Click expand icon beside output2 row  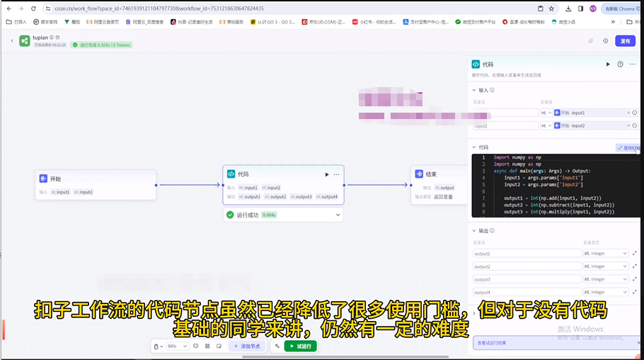point(635,266)
